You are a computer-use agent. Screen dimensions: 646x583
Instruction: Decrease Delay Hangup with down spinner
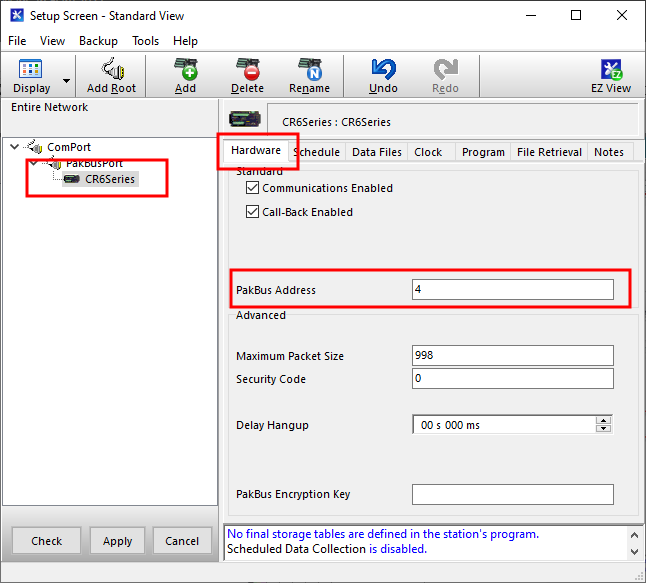tap(604, 428)
